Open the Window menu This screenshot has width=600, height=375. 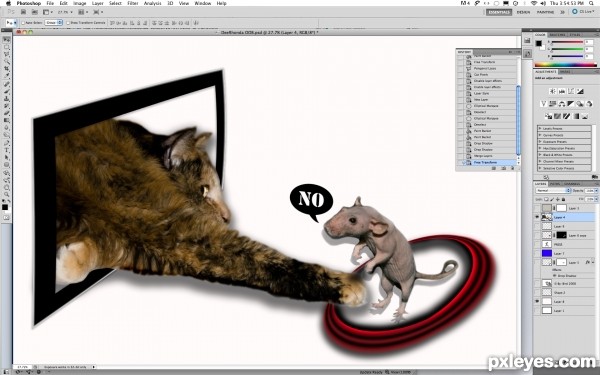point(203,3)
